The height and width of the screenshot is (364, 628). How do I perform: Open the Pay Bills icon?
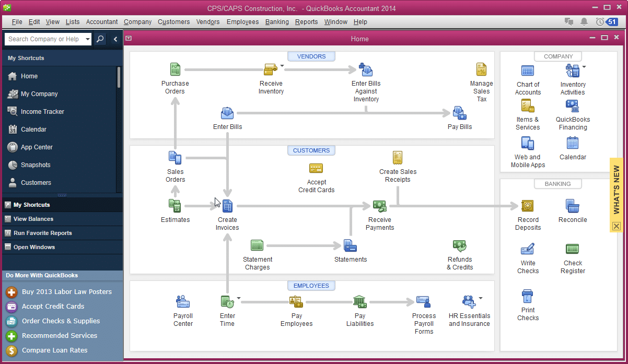pos(459,113)
